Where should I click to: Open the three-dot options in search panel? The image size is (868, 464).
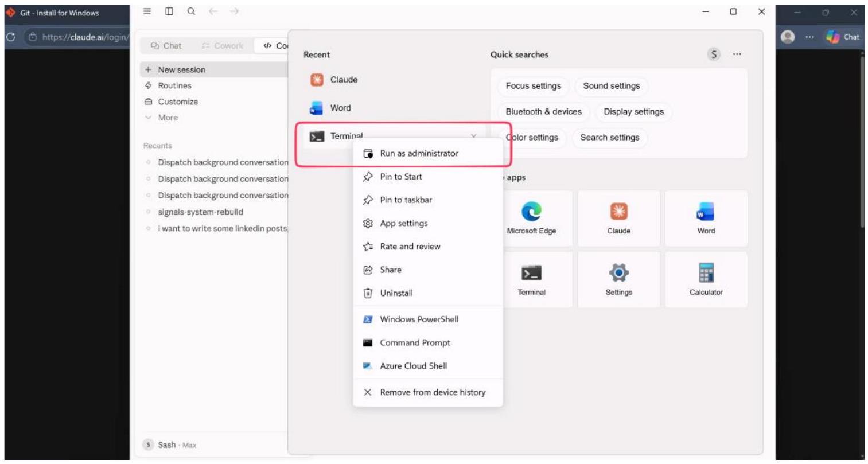click(x=737, y=54)
